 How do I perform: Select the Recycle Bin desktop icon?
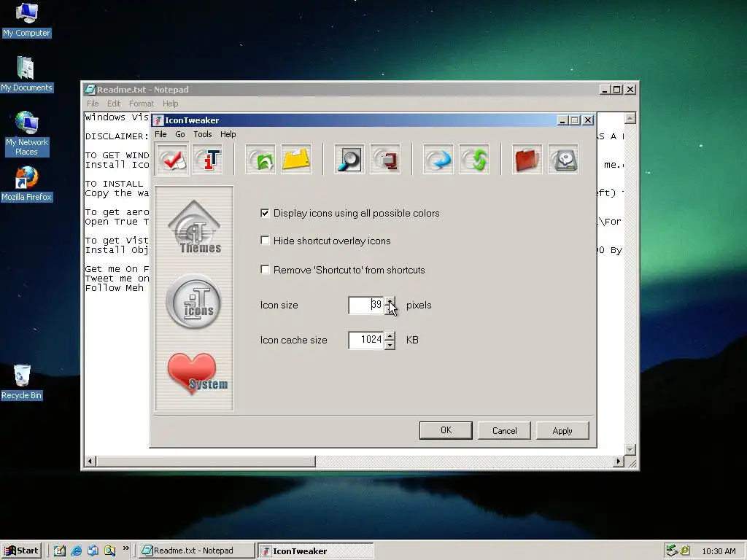21,382
